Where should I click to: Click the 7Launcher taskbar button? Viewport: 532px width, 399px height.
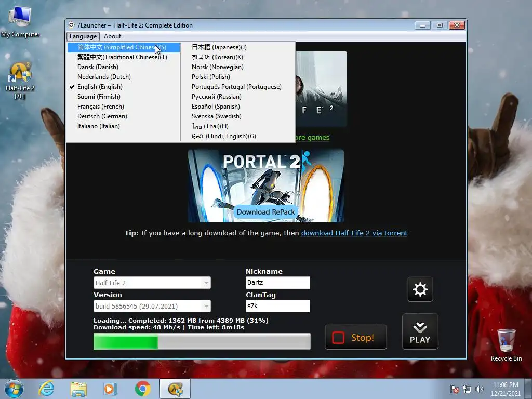[175, 389]
